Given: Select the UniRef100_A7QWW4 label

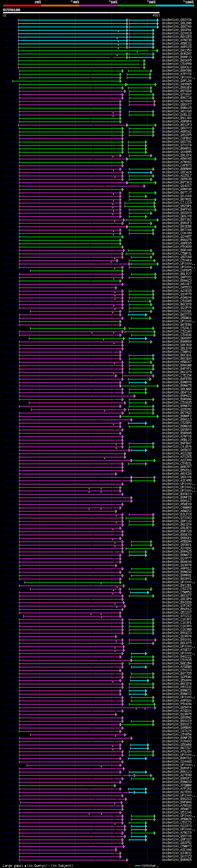Looking at the screenshot, I should click(x=177, y=785).
